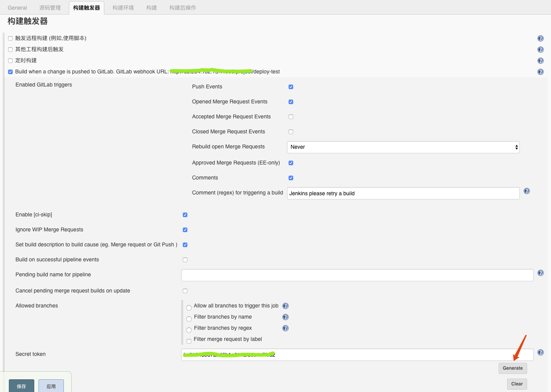Viewport: 551px width, 392px height.
Task: Open the 构建后操作 tab
Action: [182, 8]
